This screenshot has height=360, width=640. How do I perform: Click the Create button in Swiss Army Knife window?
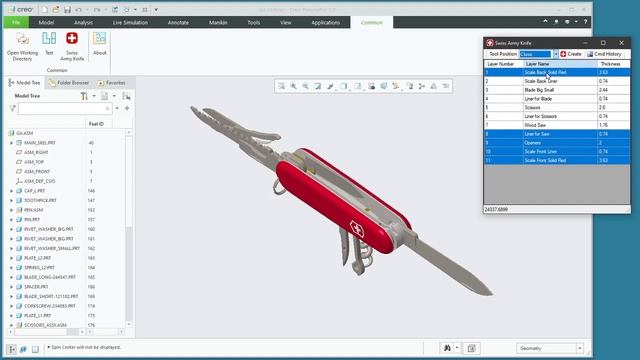point(571,54)
